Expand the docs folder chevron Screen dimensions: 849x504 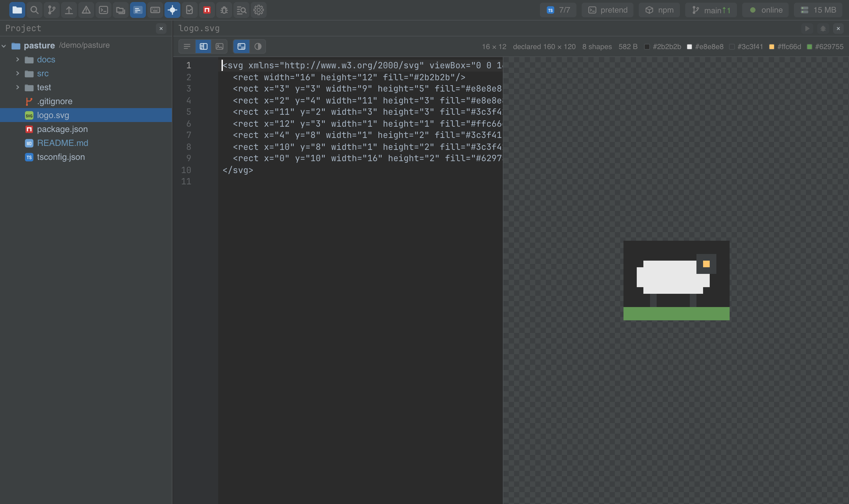(18, 59)
